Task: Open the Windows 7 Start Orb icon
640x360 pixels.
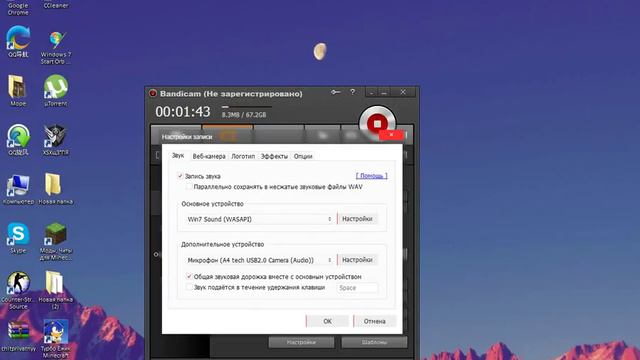Action: click(56, 47)
